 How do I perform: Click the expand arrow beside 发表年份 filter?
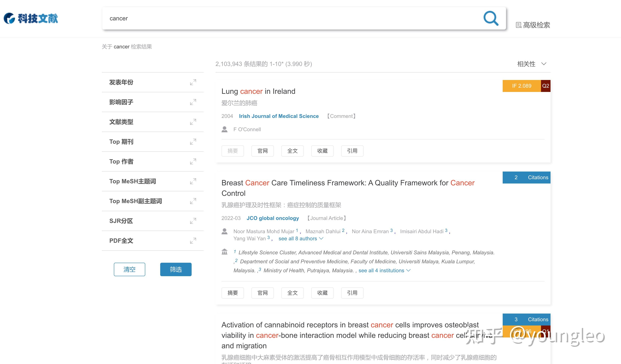[x=193, y=82]
